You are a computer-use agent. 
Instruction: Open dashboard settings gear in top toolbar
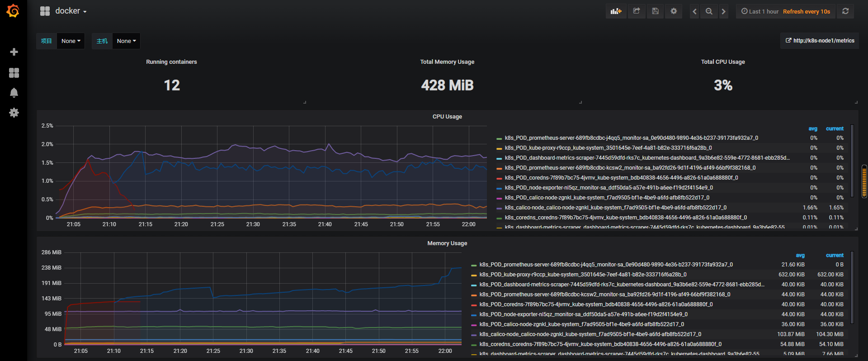point(674,11)
